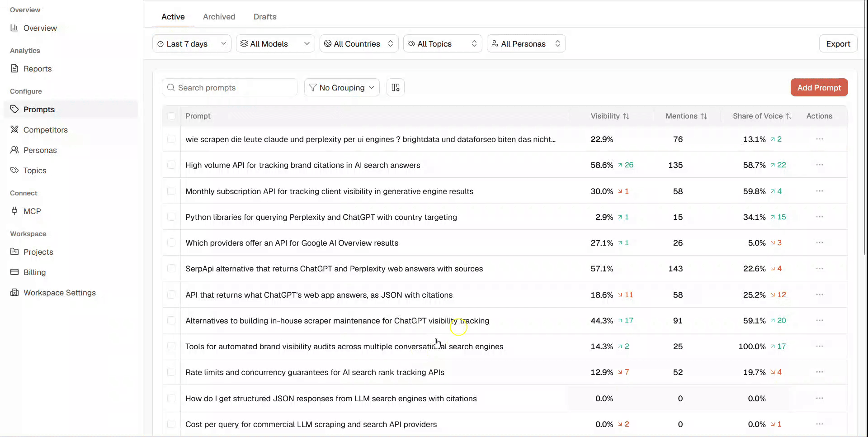Sort the table by Visibility
Screen dimensions: 868x437
coord(610,116)
